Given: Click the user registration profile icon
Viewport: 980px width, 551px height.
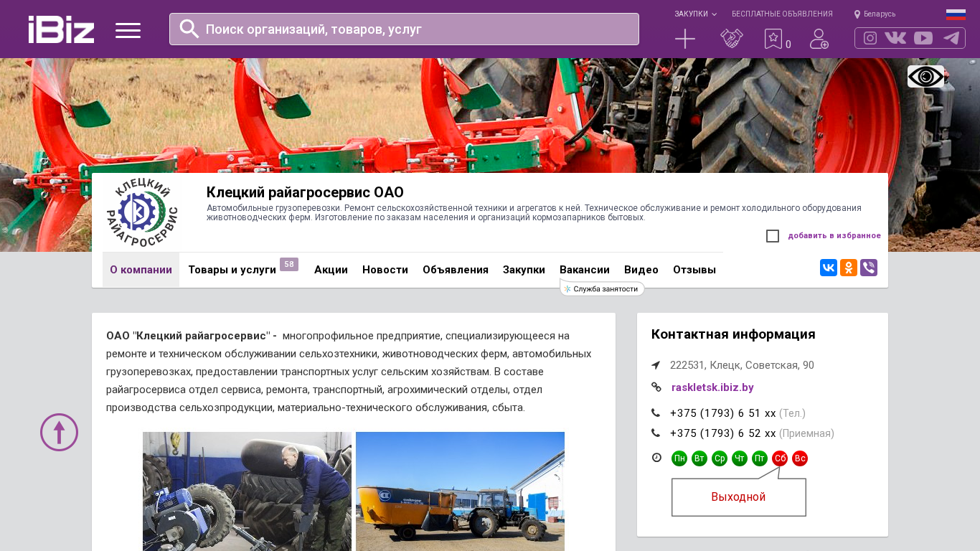Looking at the screenshot, I should [819, 39].
